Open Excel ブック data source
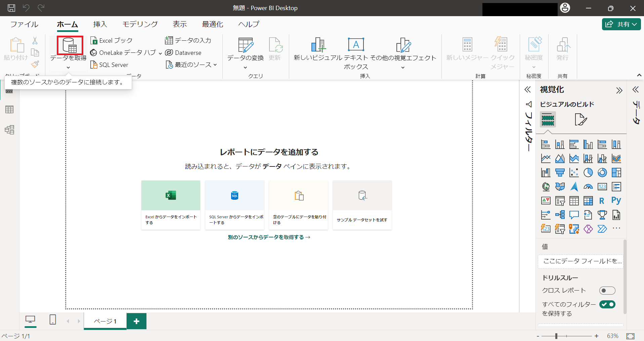The width and height of the screenshot is (644, 341). pos(112,40)
